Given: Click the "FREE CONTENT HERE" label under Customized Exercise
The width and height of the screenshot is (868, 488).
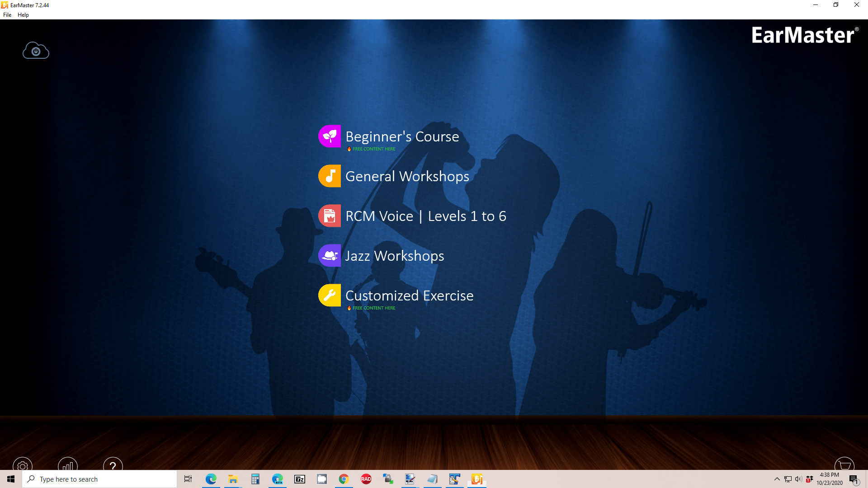Looking at the screenshot, I should [374, 308].
